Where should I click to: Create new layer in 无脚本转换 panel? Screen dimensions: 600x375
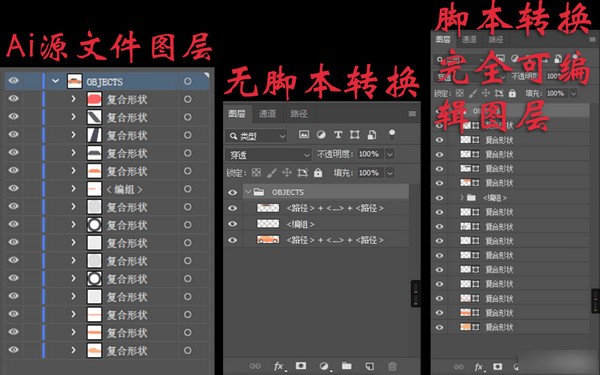369,366
